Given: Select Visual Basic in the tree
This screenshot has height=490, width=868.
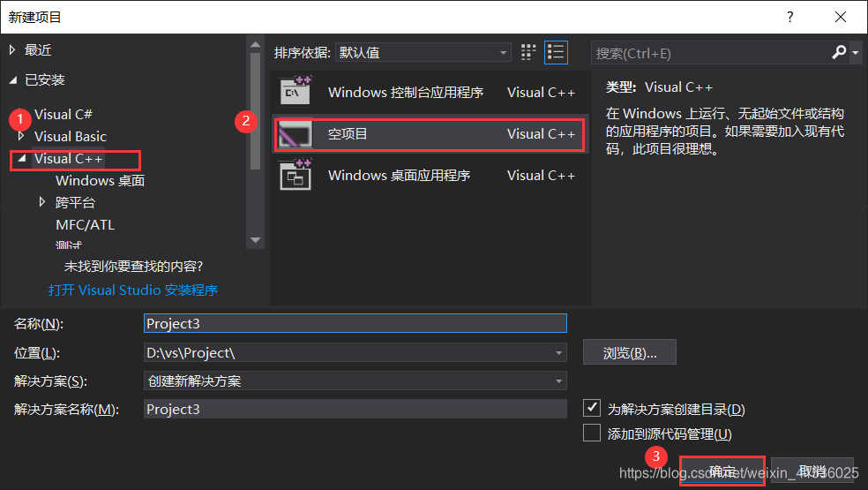Looking at the screenshot, I should pyautogui.click(x=71, y=136).
